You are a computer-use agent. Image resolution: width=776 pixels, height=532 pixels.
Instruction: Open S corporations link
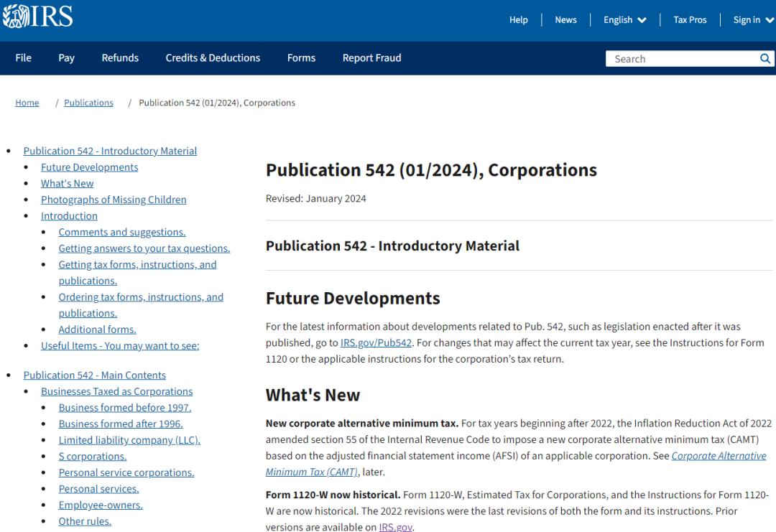(x=93, y=457)
